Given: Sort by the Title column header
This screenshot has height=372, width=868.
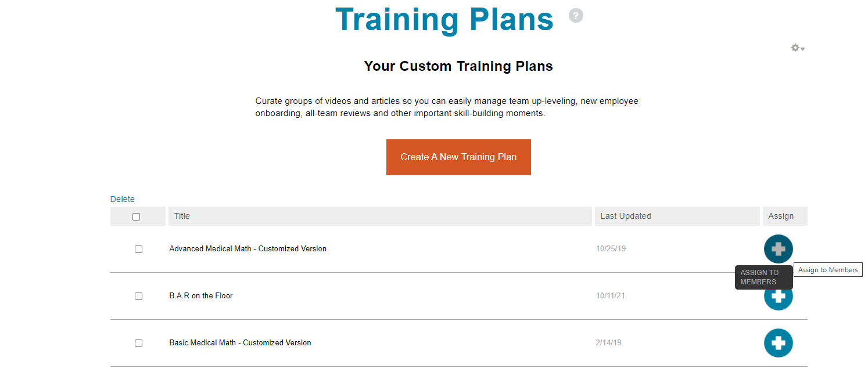Looking at the screenshot, I should pyautogui.click(x=182, y=216).
